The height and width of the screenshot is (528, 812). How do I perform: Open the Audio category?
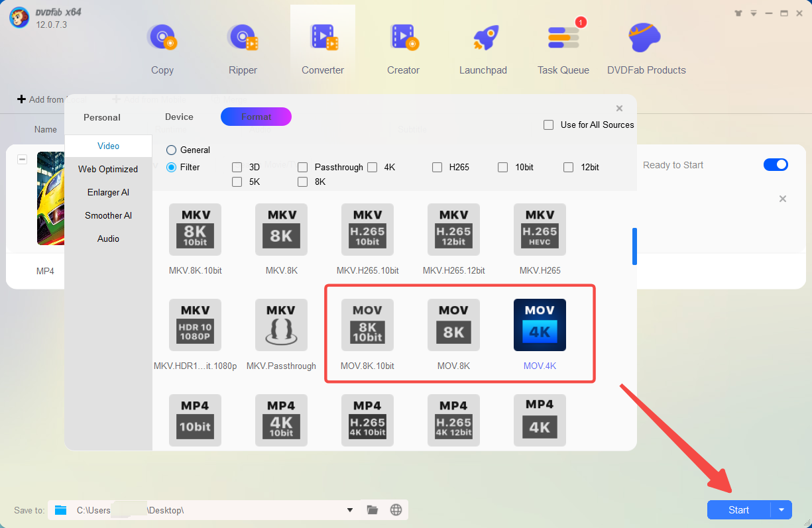pos(108,238)
